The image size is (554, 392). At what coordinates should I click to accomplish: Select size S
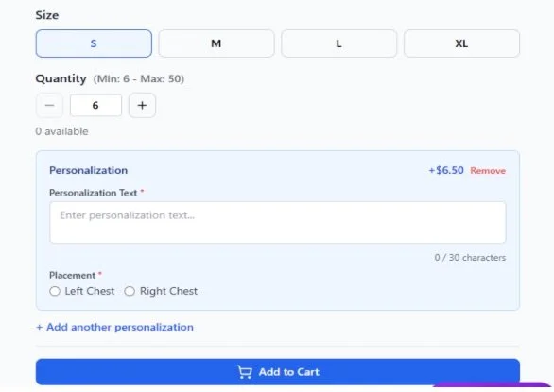[94, 43]
